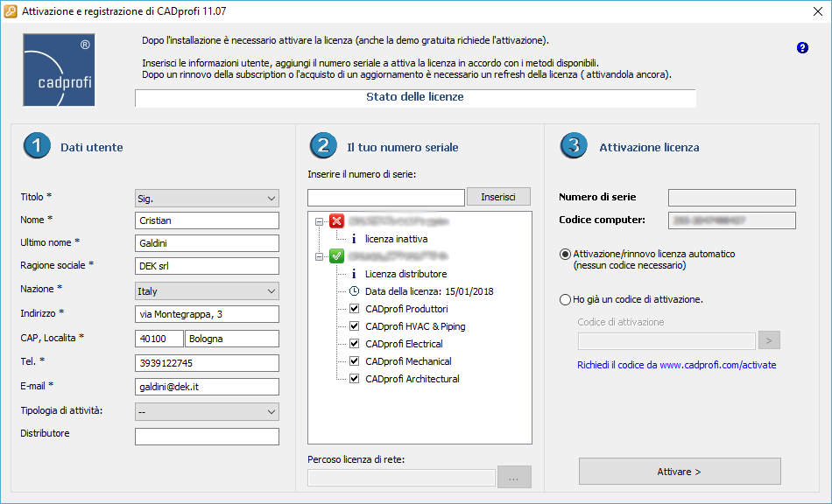
Task: Click the Tel. phone number field
Action: (x=207, y=363)
